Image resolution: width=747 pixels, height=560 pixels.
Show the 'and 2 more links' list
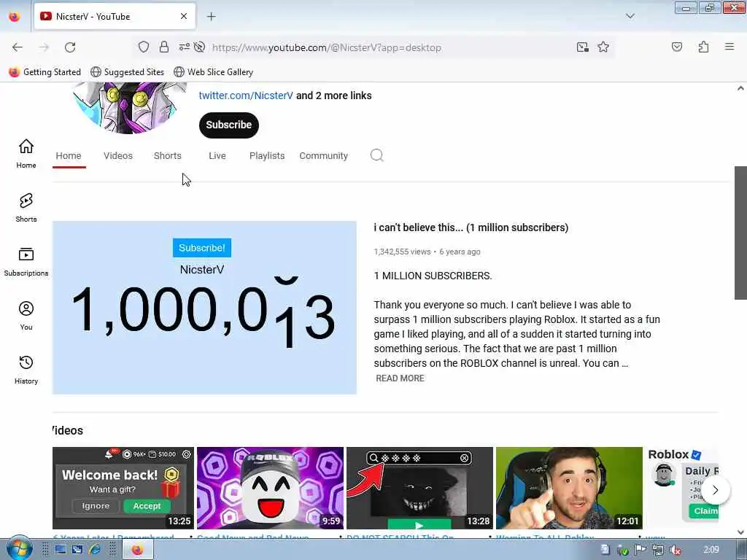pyautogui.click(x=334, y=96)
